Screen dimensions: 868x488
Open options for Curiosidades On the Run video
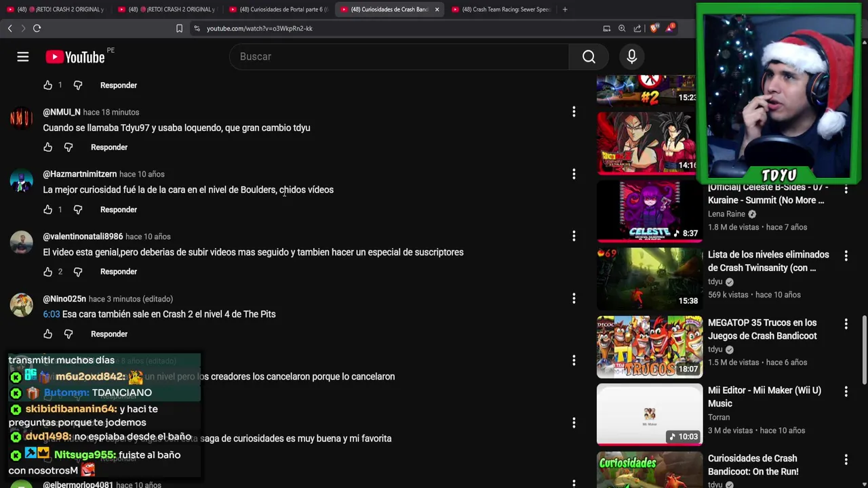(846, 460)
